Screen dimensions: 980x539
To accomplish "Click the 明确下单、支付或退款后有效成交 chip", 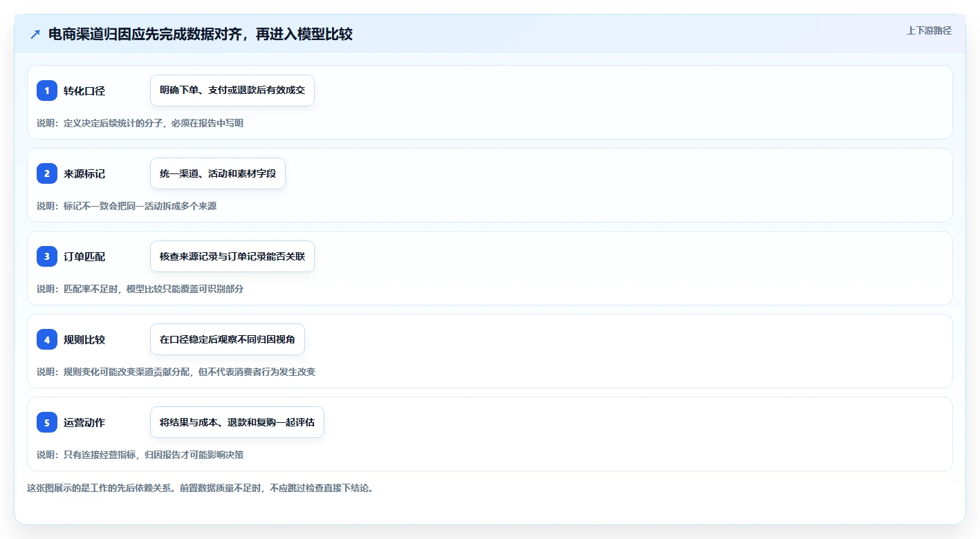I will pos(232,91).
